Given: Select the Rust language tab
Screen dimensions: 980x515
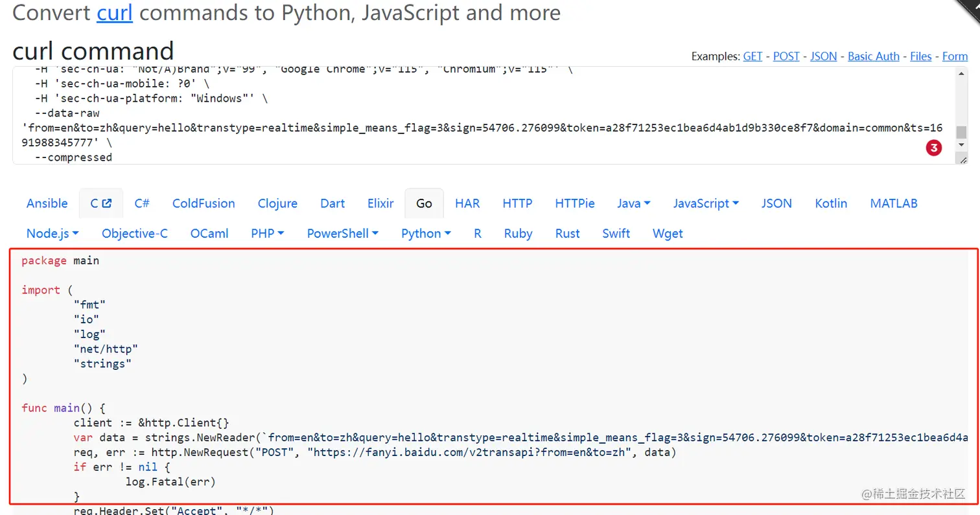Looking at the screenshot, I should [567, 234].
